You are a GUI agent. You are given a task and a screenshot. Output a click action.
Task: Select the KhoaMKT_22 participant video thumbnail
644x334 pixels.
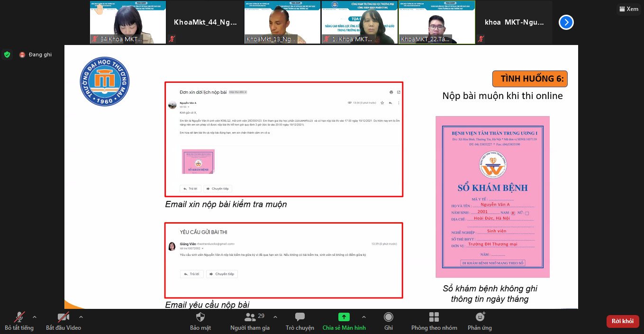(x=436, y=22)
